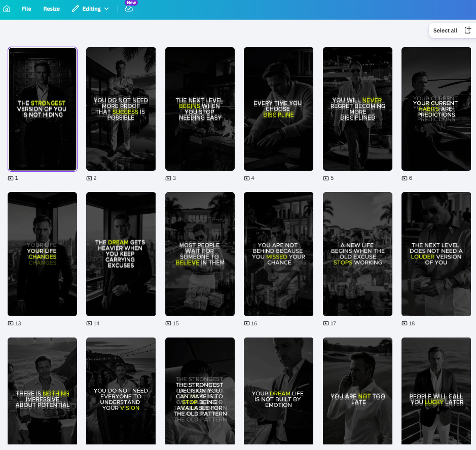
Task: Expand the Editing mode dropdown
Action: coord(90,9)
